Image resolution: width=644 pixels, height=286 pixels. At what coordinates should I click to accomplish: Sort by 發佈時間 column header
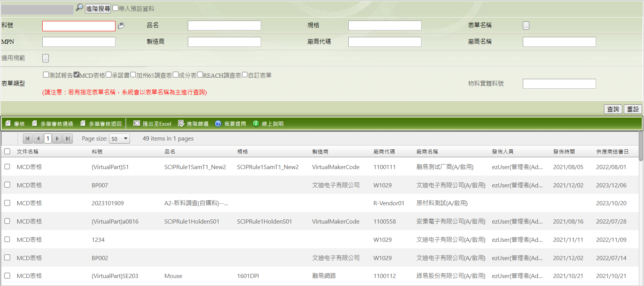(x=564, y=152)
